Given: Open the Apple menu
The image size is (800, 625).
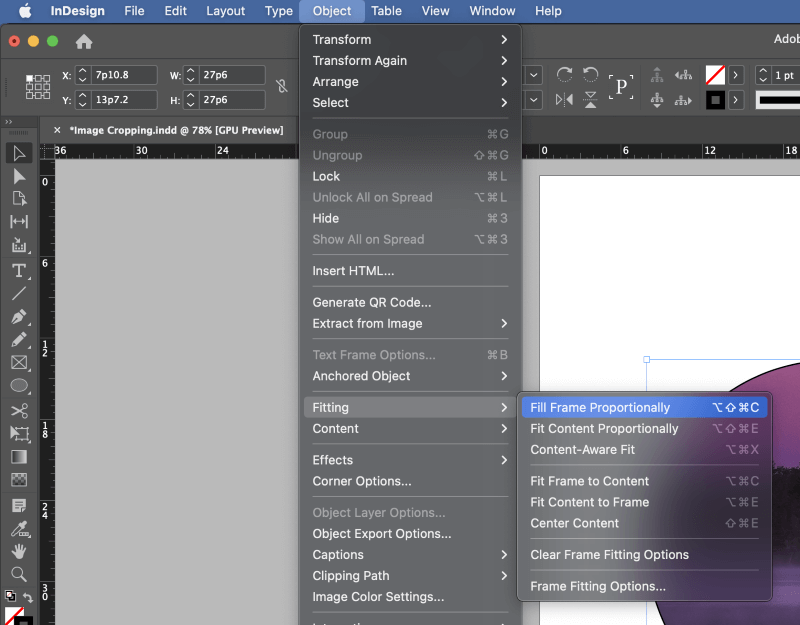Looking at the screenshot, I should pyautogui.click(x=25, y=11).
